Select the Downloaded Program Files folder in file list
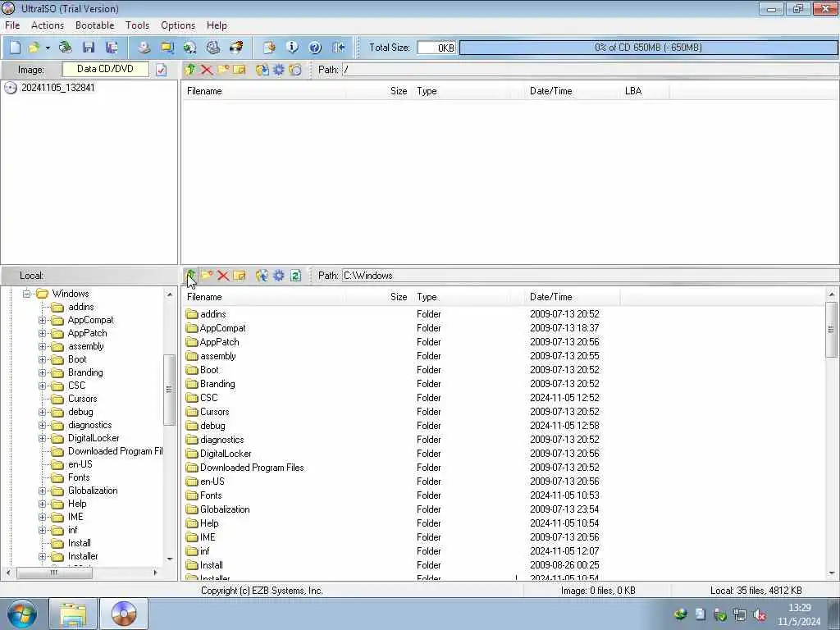This screenshot has width=840, height=630. [x=252, y=468]
